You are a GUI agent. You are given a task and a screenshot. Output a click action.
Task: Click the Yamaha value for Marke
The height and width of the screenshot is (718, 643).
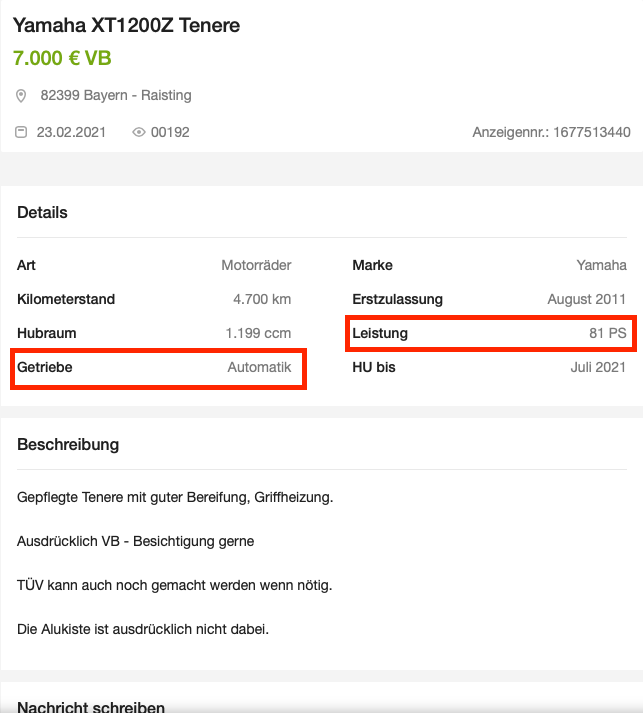coord(601,265)
